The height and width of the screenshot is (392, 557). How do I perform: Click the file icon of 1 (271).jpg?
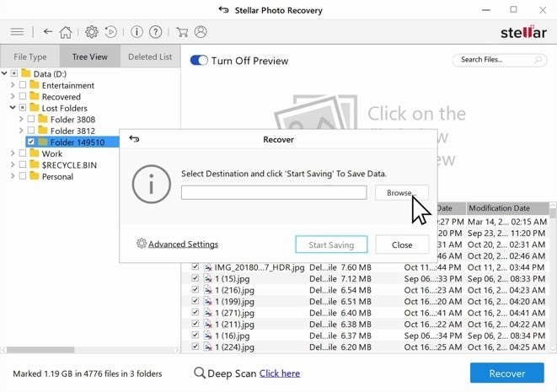click(x=208, y=313)
